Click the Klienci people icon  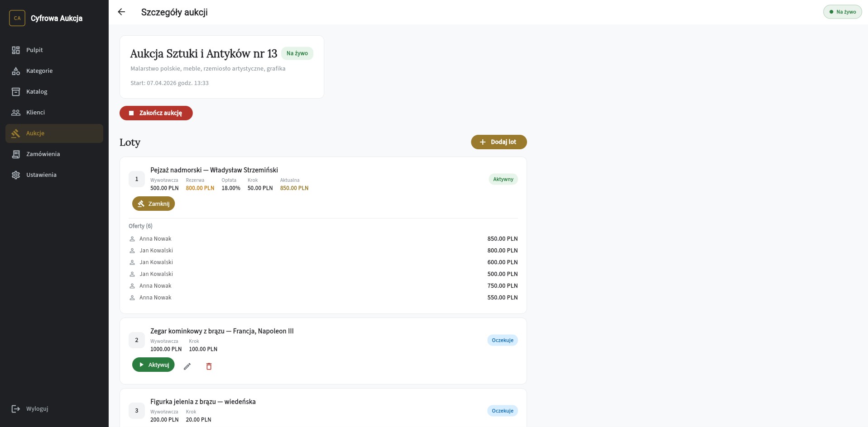point(16,113)
